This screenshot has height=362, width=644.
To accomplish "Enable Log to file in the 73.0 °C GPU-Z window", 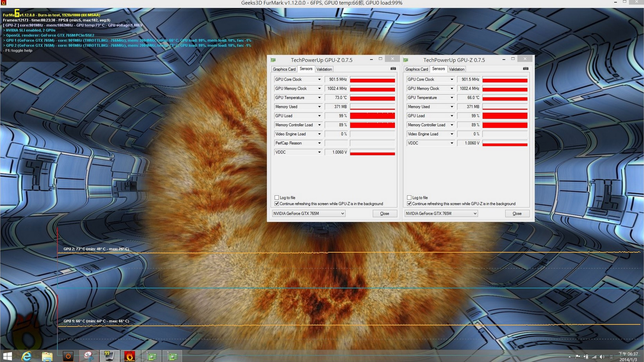I will click(277, 198).
